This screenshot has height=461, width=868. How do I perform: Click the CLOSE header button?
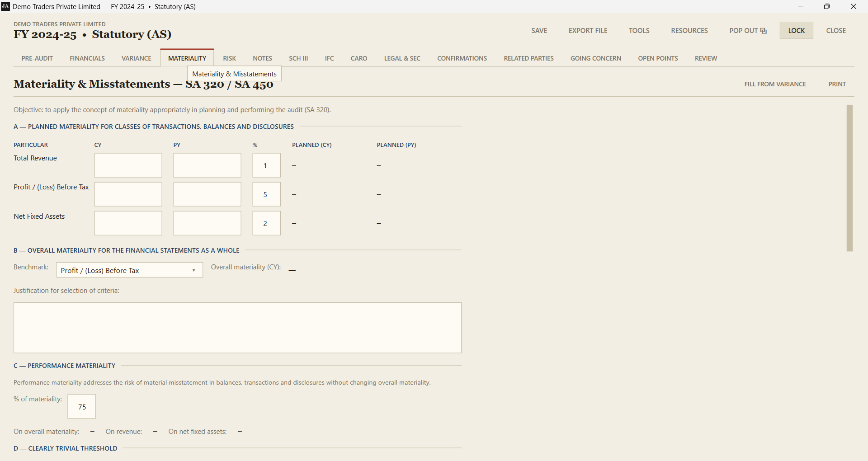click(836, 30)
